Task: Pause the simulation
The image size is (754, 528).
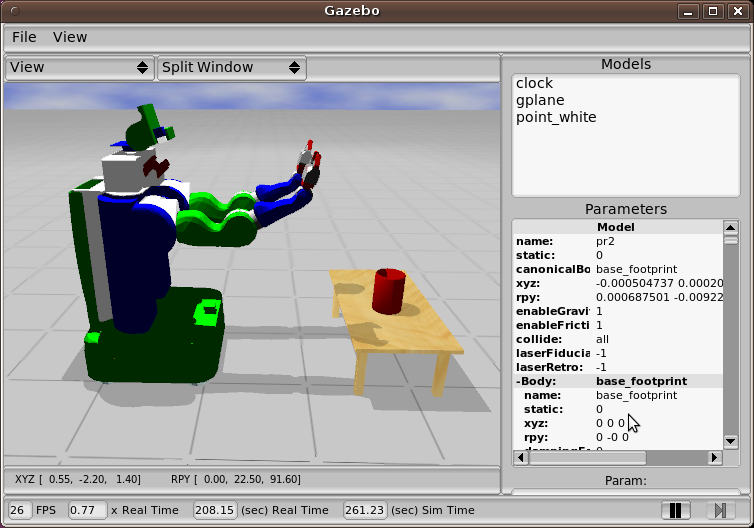Action: (676, 510)
